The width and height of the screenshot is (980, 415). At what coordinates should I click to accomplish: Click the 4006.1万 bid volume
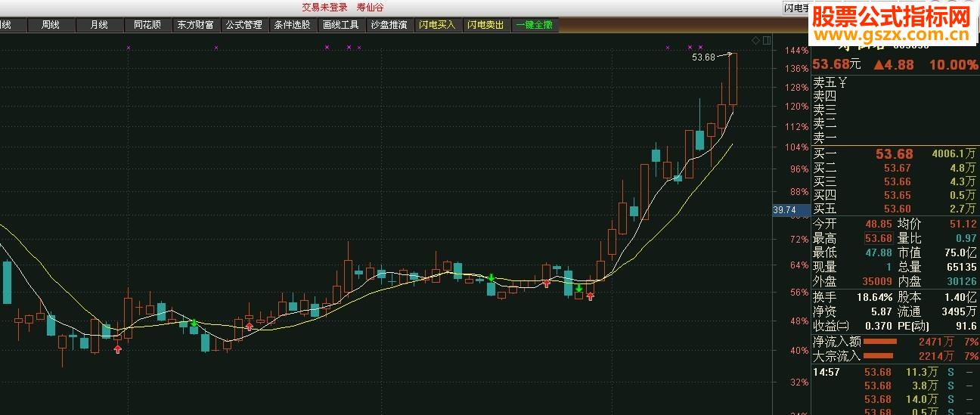tap(955, 154)
